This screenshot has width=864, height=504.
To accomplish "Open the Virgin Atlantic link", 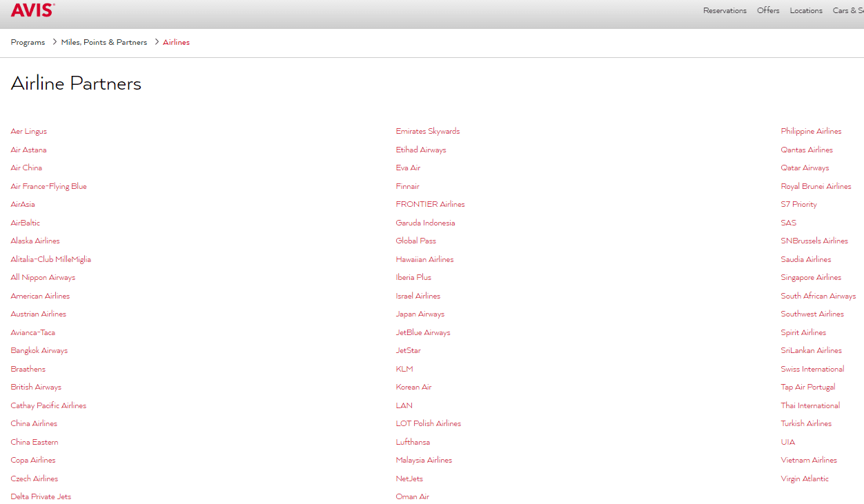I will tap(805, 478).
